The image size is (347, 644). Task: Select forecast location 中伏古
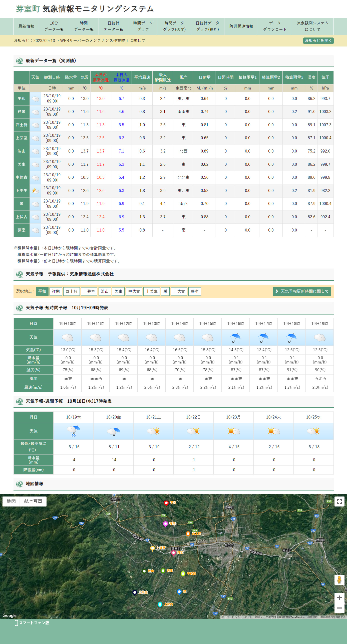click(x=134, y=291)
